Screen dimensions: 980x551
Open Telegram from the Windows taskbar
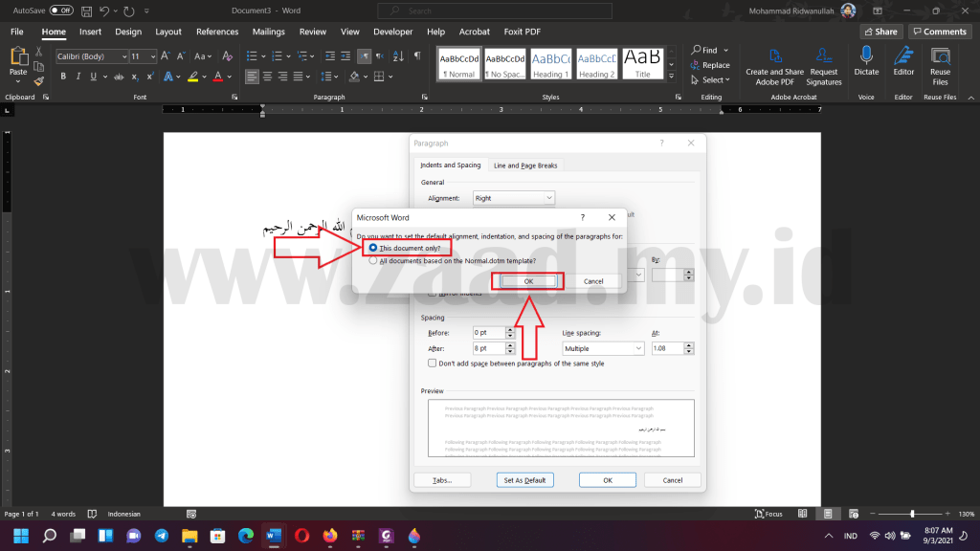click(161, 535)
